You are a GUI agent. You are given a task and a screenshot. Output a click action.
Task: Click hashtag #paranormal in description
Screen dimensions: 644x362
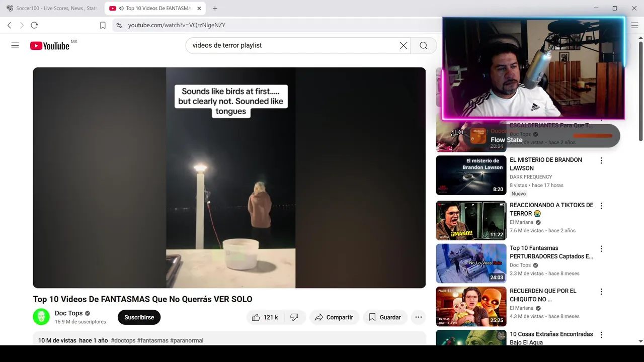187,340
